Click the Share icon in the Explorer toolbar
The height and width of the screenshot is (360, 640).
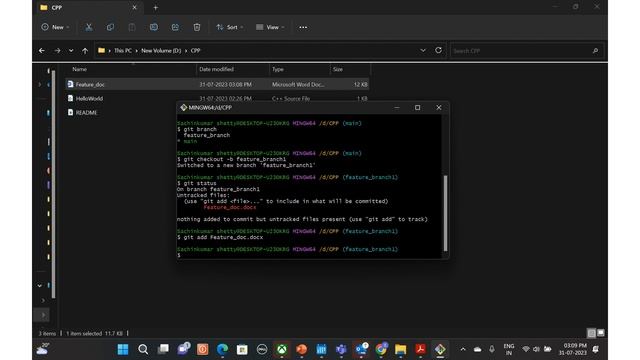[175, 27]
